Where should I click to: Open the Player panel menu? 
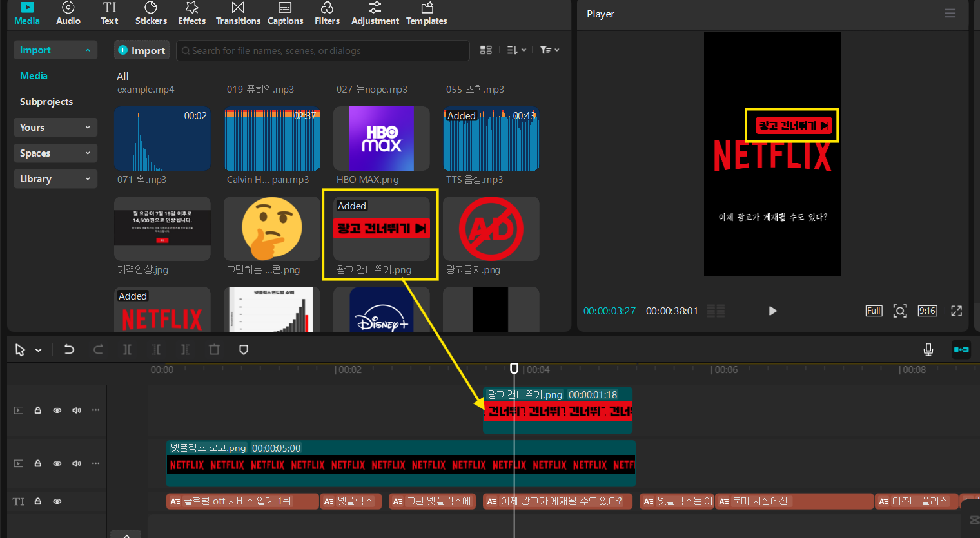tap(950, 14)
